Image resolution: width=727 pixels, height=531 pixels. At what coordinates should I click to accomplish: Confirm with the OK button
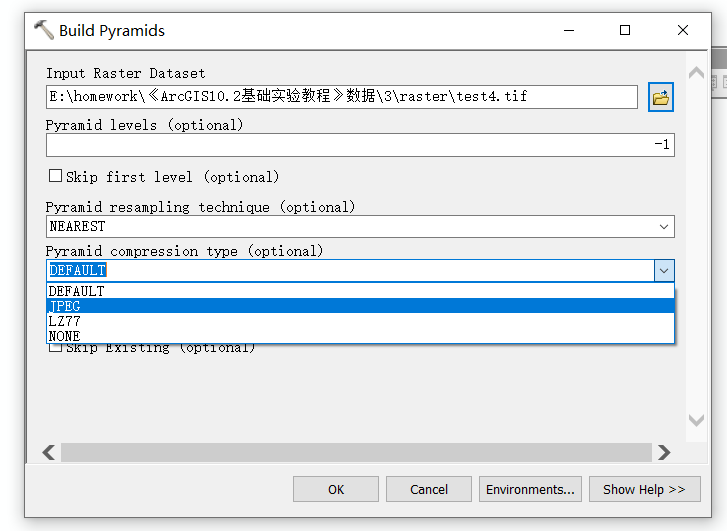point(336,489)
